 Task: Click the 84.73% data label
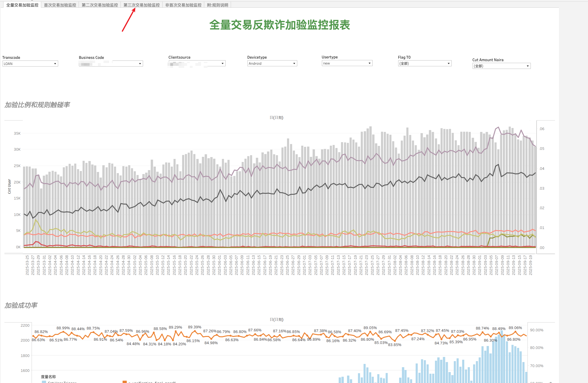(441, 343)
